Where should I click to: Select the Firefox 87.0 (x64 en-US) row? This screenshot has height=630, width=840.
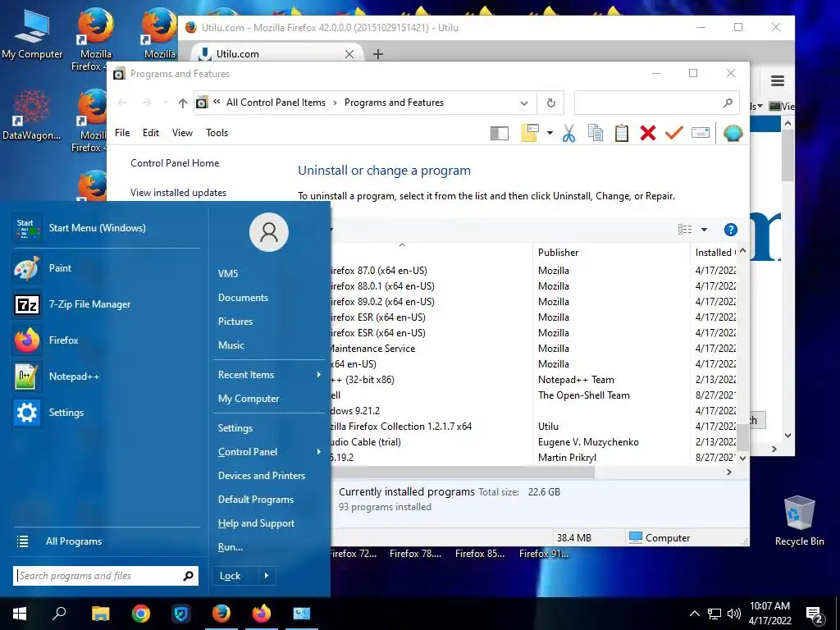click(533, 271)
